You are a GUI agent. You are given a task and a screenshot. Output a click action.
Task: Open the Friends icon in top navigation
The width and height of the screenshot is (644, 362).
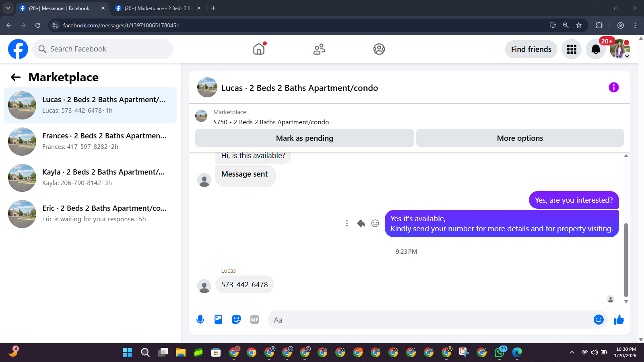tap(319, 49)
